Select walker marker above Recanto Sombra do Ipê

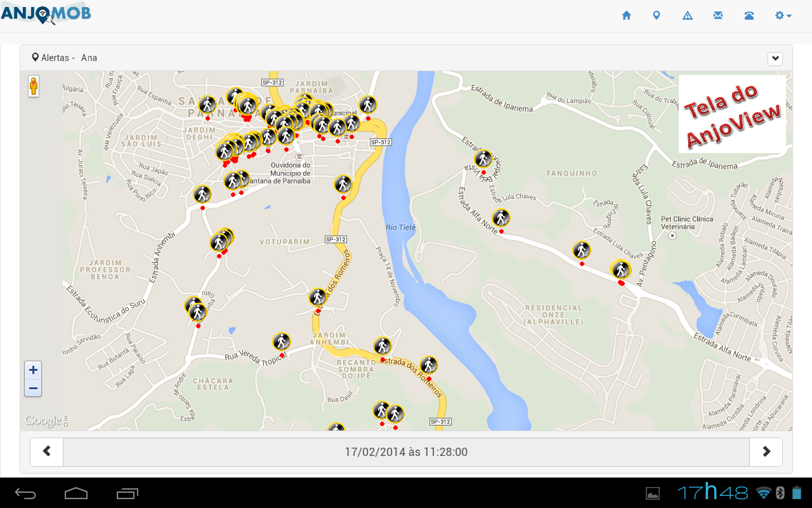(383, 346)
